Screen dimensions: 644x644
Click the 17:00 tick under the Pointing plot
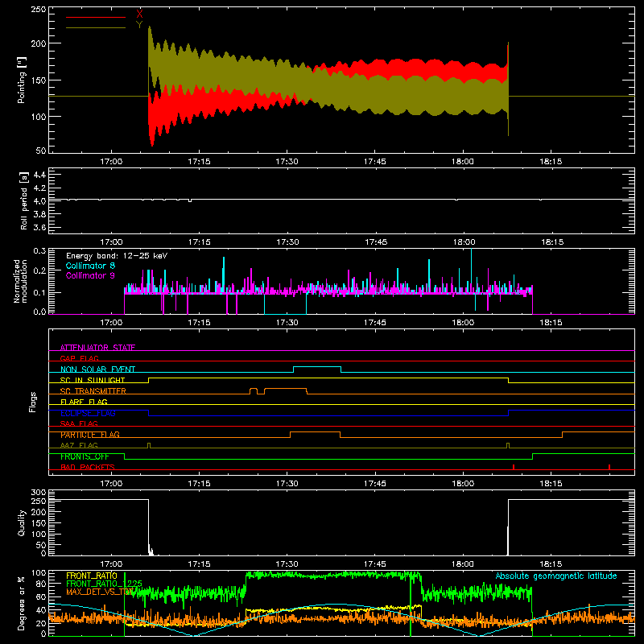pyautogui.click(x=111, y=162)
